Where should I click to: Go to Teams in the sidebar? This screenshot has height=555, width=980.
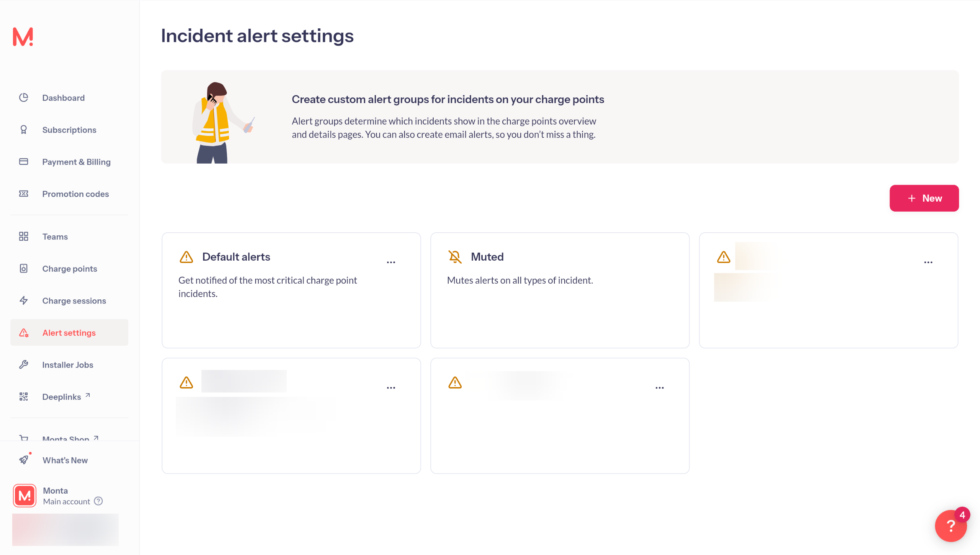55,237
